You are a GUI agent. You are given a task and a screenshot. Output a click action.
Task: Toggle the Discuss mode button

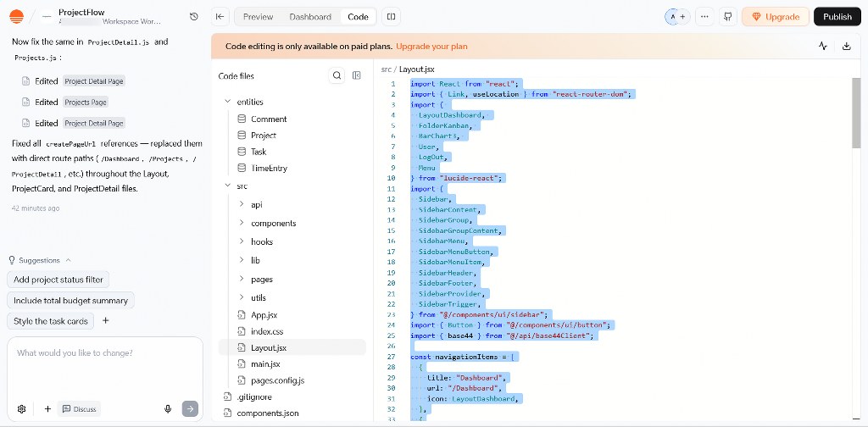tap(79, 409)
